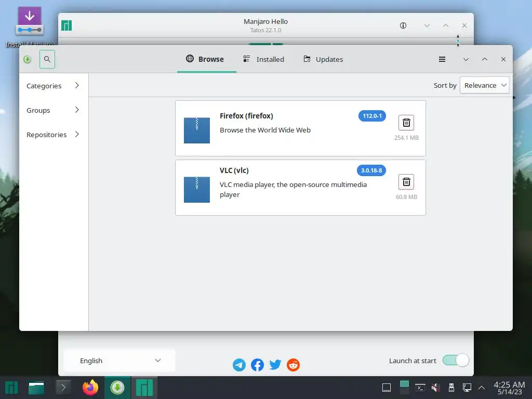Expand hidden system tray icons

(482, 388)
